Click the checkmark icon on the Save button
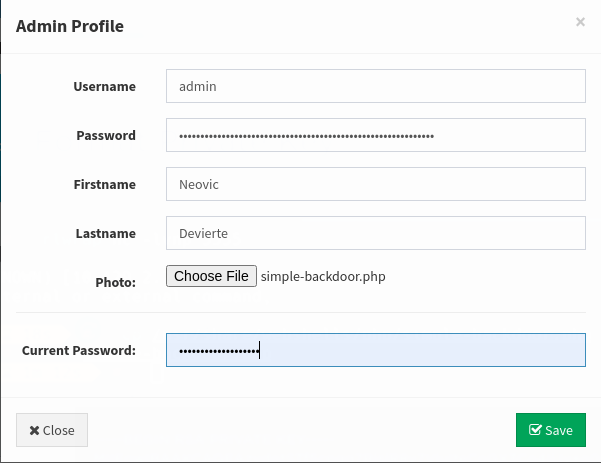 535,430
